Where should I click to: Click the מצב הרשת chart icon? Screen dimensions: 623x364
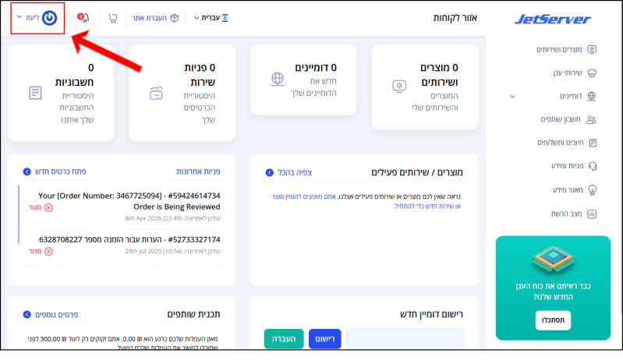click(592, 214)
